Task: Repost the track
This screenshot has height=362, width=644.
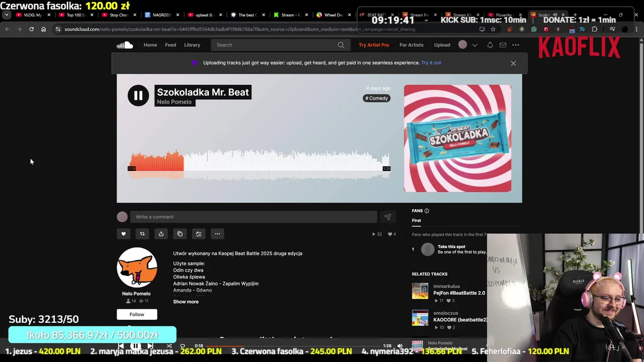Action: (x=142, y=234)
